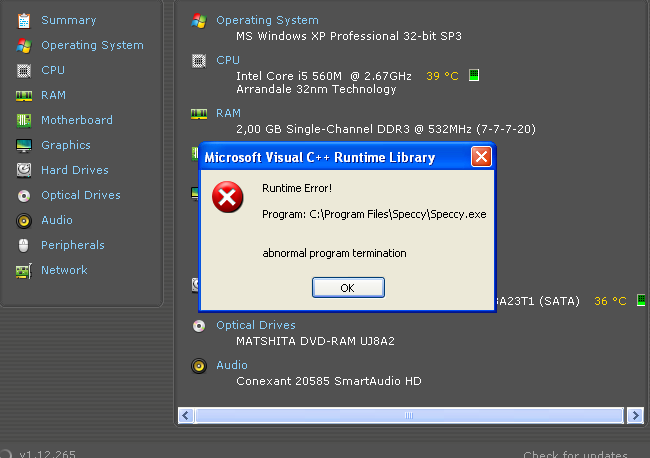Click the MATSHITA DVD-RAM UJ8A2 text
The height and width of the screenshot is (458, 650).
(x=315, y=342)
